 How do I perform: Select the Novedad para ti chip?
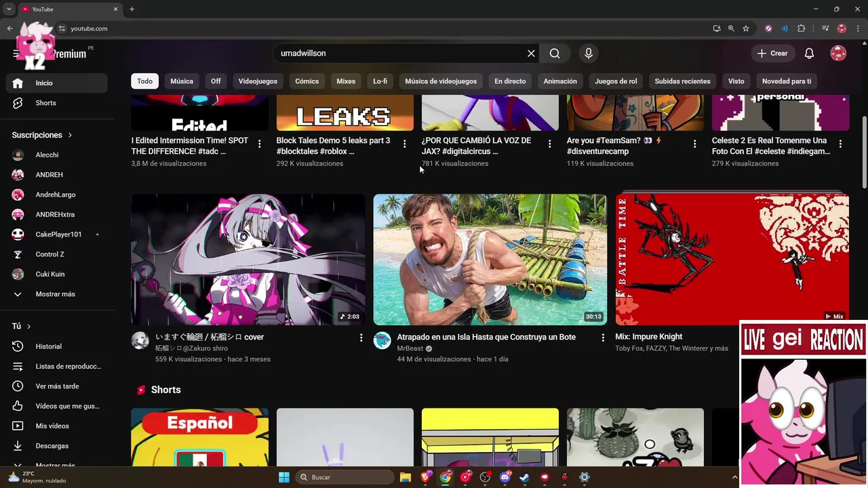pyautogui.click(x=787, y=81)
